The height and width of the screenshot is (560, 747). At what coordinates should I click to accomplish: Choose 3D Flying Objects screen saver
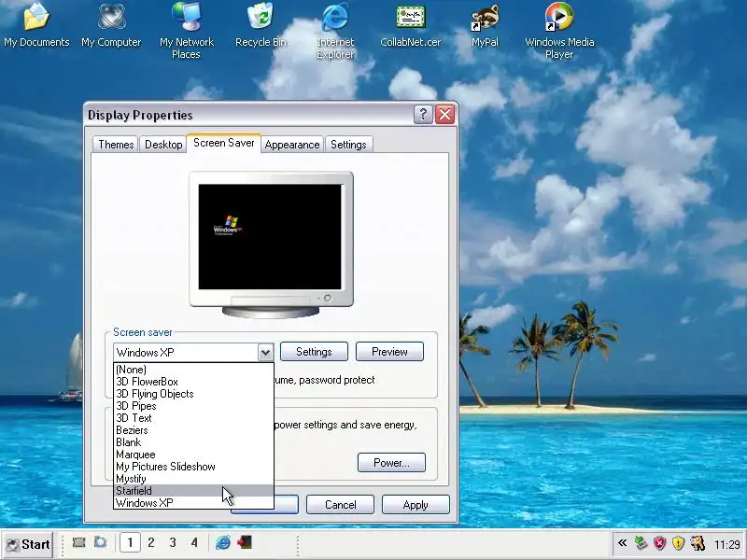click(193, 394)
